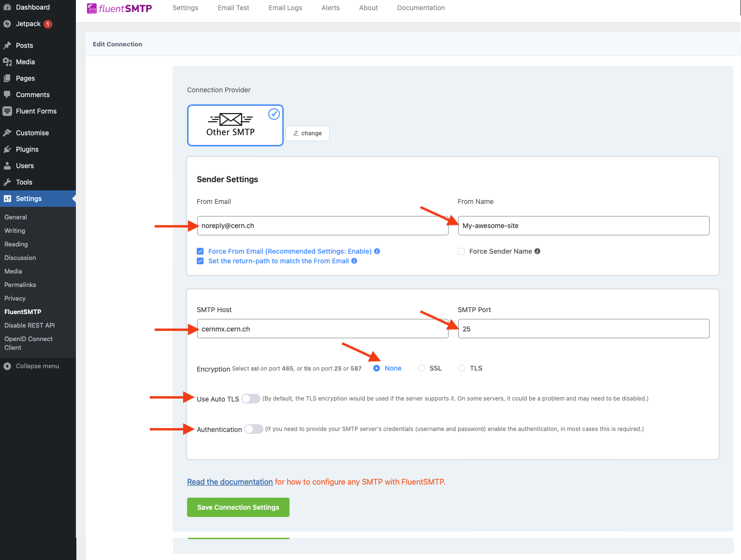Image resolution: width=741 pixels, height=560 pixels.
Task: Click info icon beside Force Sender Name
Action: coord(538,251)
